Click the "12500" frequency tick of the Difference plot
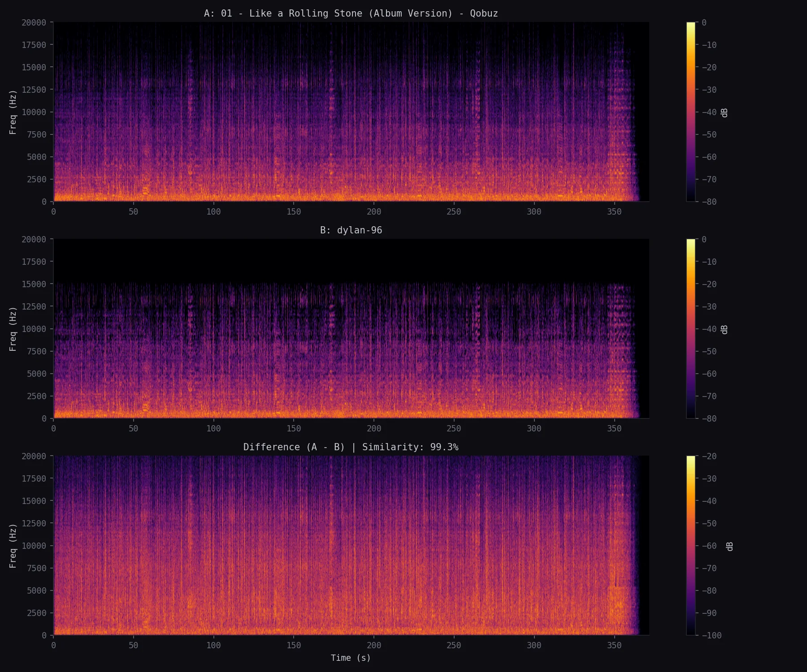Screen dimensions: 807x672 [x=34, y=523]
